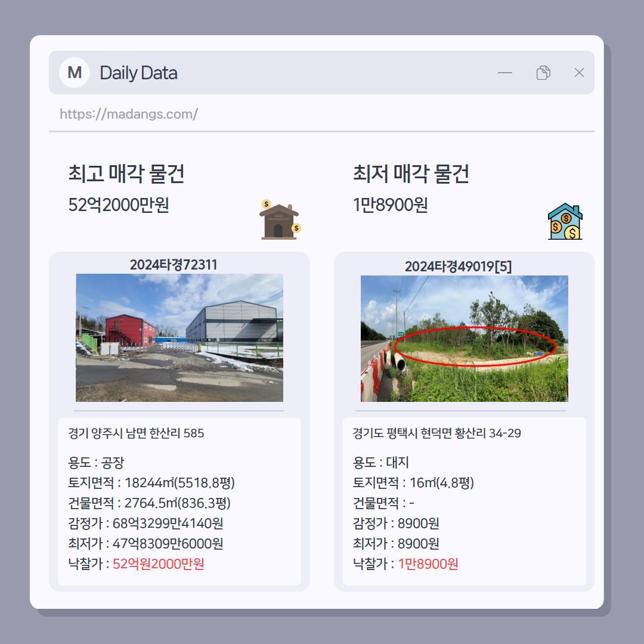Click address 경기도 평택시 현덕면 황산리 34-29

437,434
